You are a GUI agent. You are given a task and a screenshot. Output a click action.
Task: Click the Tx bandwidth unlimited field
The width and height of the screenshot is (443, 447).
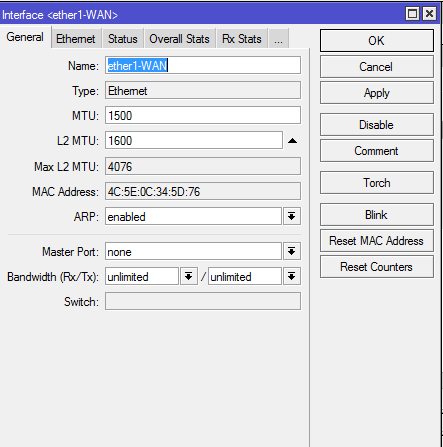245,276
